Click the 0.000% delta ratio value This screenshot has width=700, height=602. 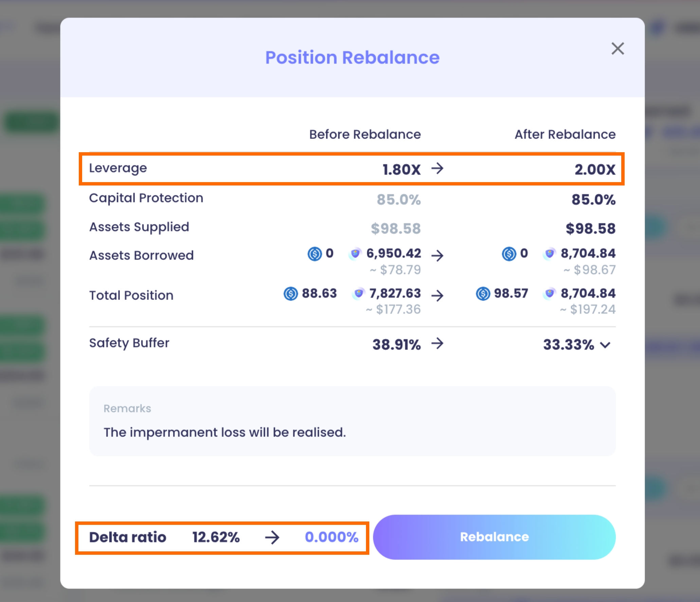(331, 537)
